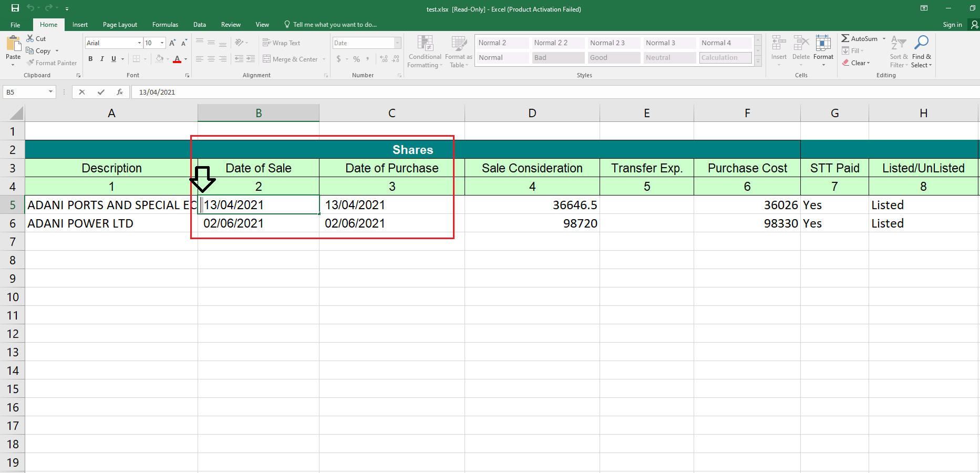Apply accounting dollar format

(339, 59)
